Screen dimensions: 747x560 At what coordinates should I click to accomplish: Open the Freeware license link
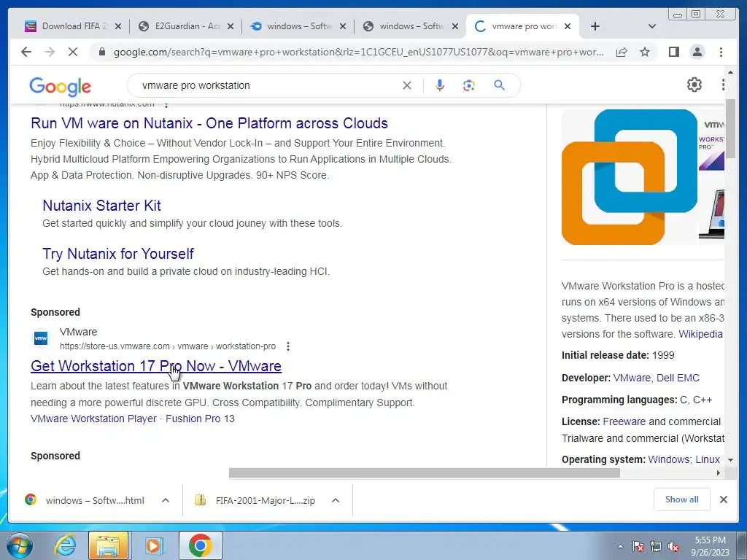tap(624, 421)
